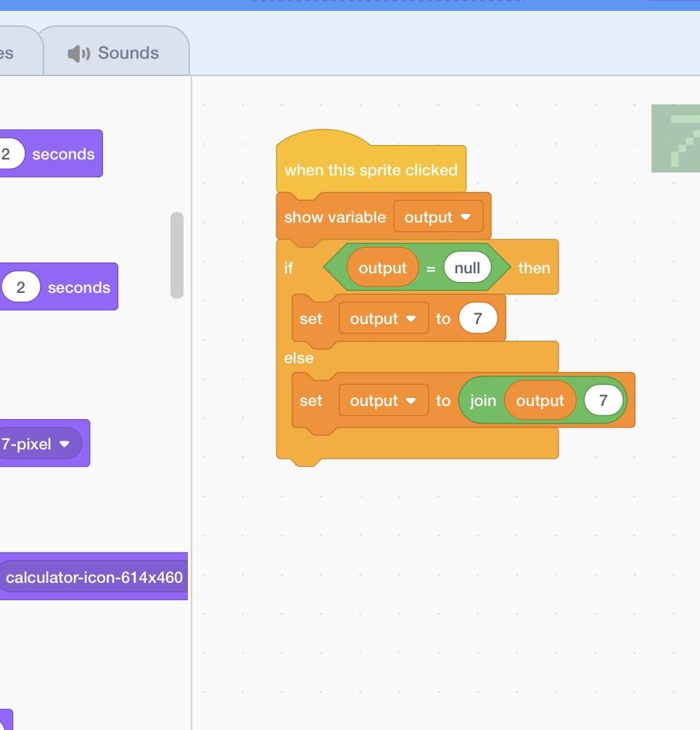Switch to the Sounds tab label
Image resolution: width=700 pixels, height=730 pixels.
click(x=128, y=53)
